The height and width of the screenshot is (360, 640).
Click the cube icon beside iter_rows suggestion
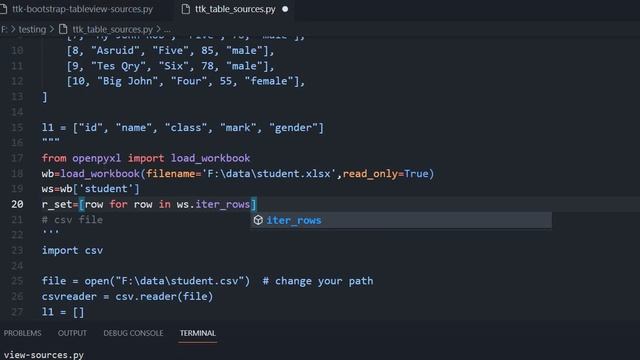click(258, 220)
